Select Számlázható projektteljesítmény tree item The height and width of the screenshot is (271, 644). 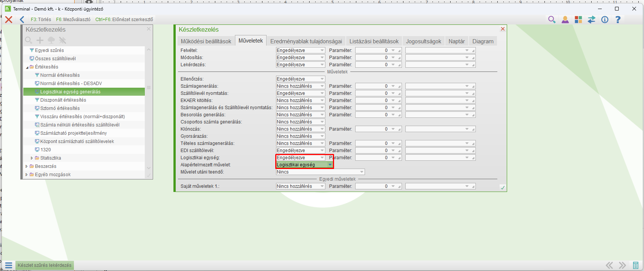(x=74, y=133)
